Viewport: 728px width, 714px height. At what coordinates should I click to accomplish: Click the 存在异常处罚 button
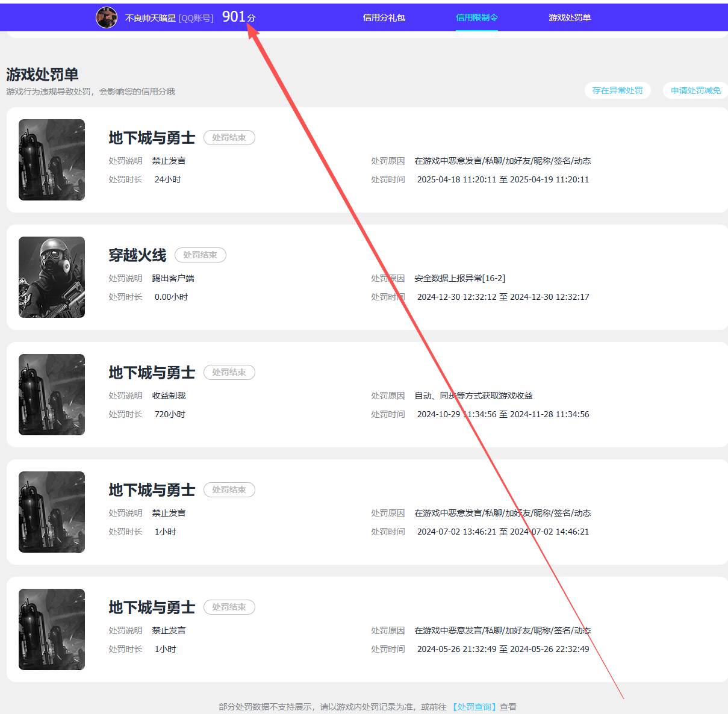tap(617, 90)
